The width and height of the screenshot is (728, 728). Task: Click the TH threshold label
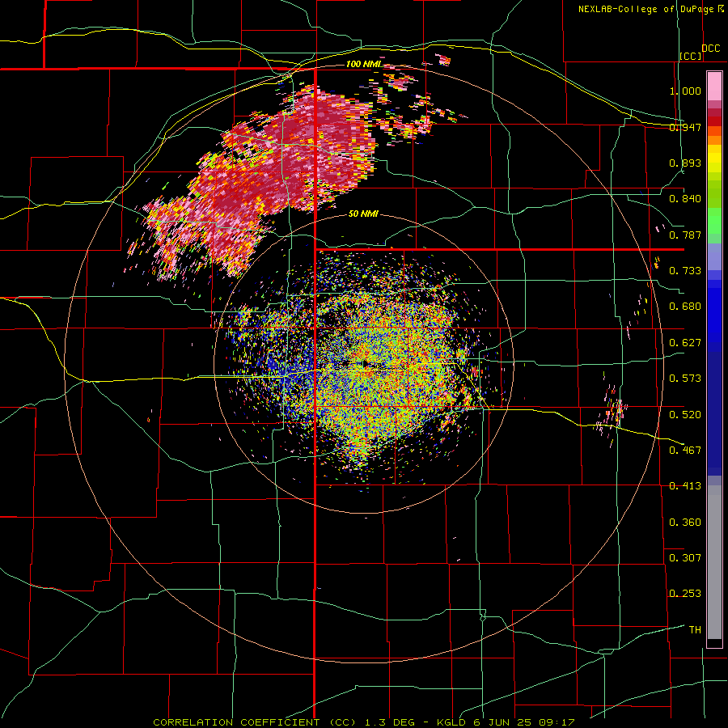[695, 629]
